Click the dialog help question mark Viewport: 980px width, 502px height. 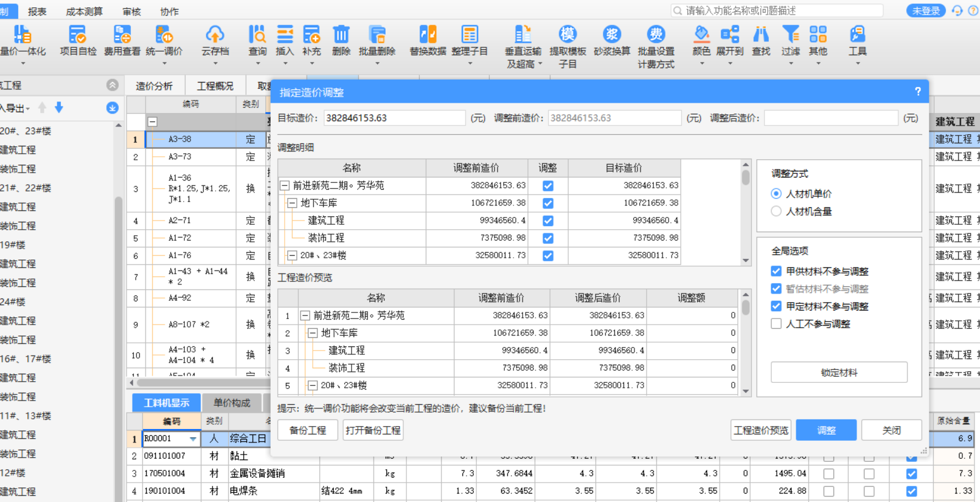pyautogui.click(x=918, y=92)
